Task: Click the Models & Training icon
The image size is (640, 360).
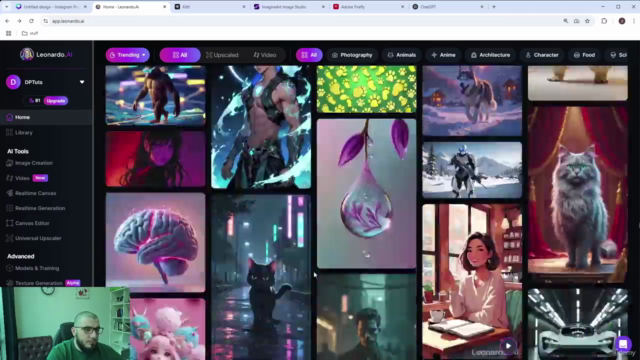Action: pos(9,268)
